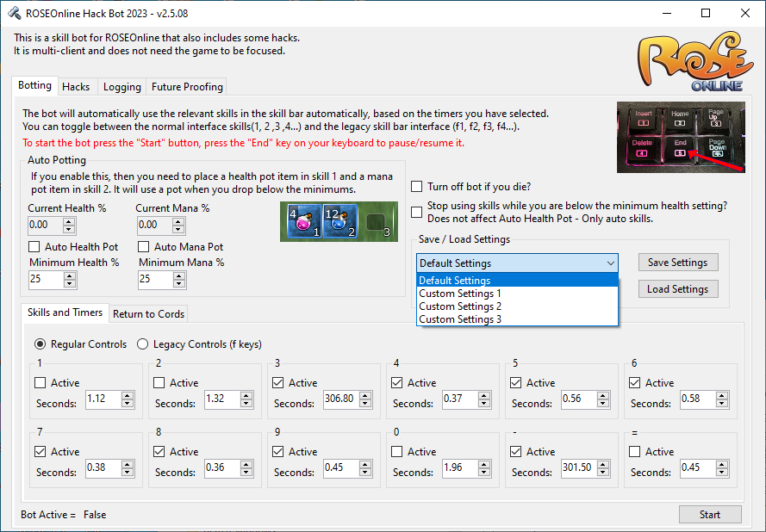Uncheck Active for the '-' skill
This screenshot has height=532, width=766.
[x=515, y=451]
